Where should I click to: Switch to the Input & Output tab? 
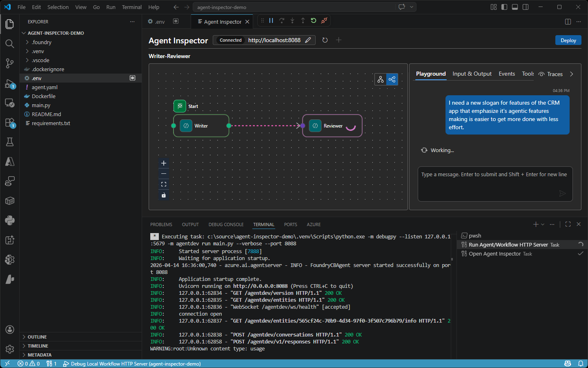click(x=472, y=74)
